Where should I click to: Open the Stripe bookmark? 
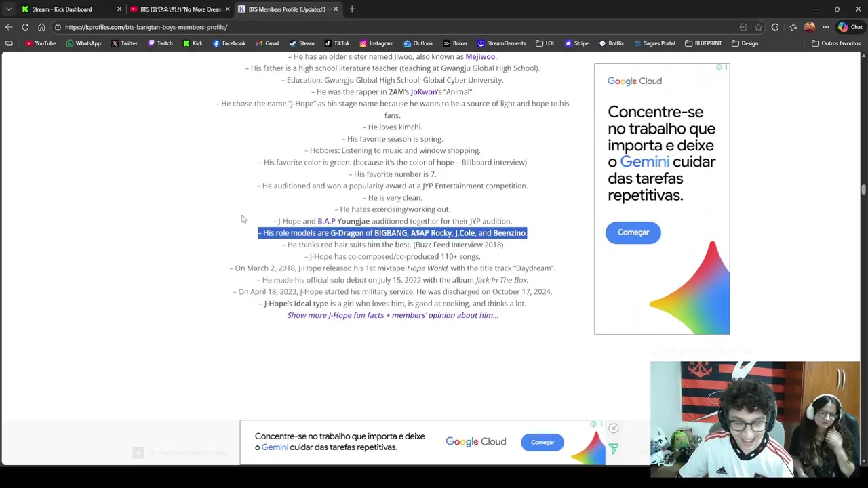coord(576,43)
